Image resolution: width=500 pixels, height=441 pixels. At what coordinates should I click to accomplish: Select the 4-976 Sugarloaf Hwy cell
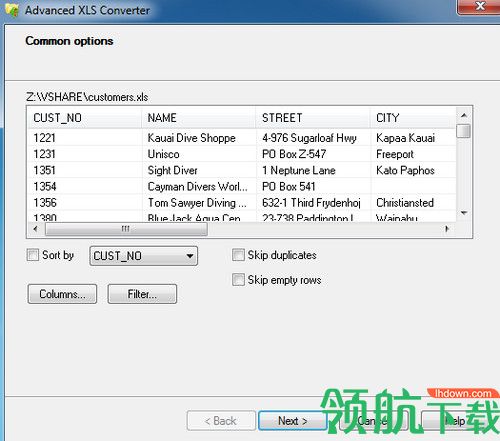[x=313, y=138]
